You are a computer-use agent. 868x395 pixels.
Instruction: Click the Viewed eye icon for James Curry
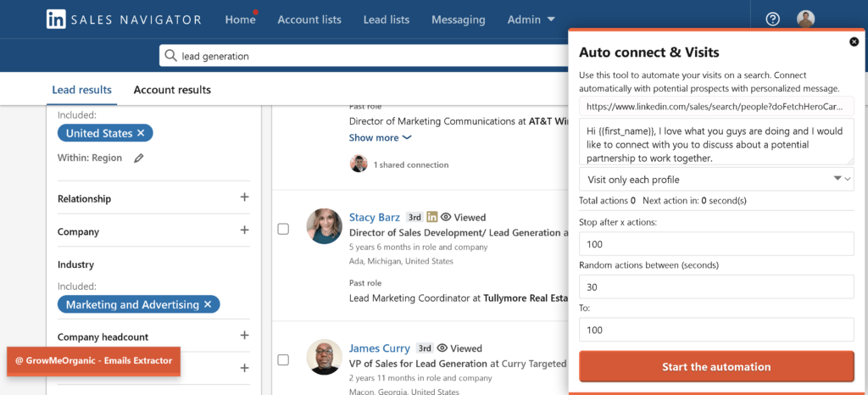(442, 348)
